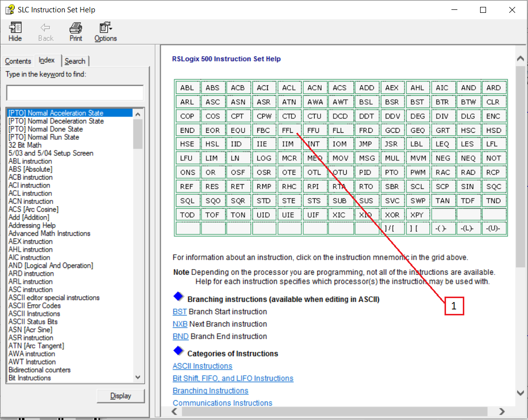Viewport: 528px width, 420px height.
Task: Select ABS [Absolute] index entry
Action: pyautogui.click(x=30, y=169)
